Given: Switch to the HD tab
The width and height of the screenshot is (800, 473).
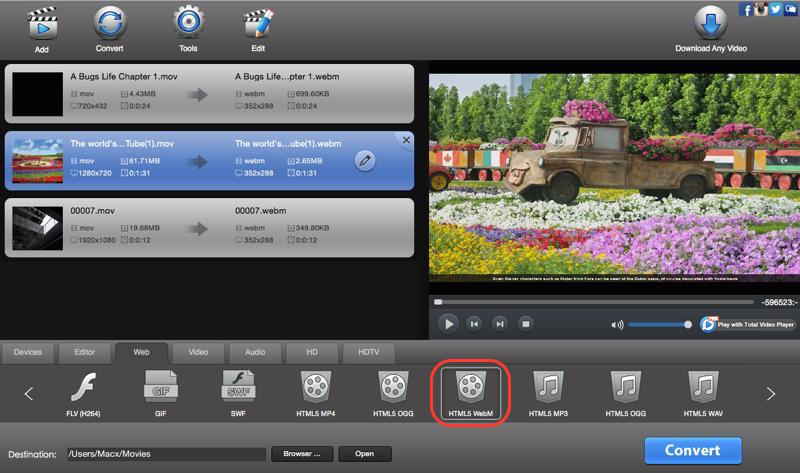Looking at the screenshot, I should [x=312, y=353].
